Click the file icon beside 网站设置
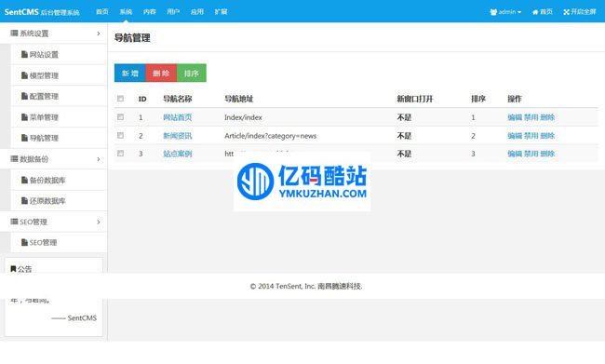605x364 pixels. point(24,54)
